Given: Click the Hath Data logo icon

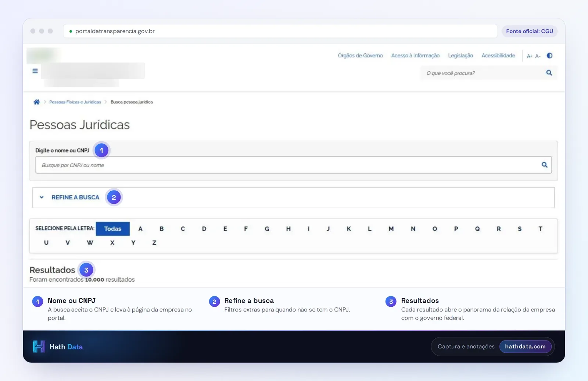Looking at the screenshot, I should coord(39,346).
